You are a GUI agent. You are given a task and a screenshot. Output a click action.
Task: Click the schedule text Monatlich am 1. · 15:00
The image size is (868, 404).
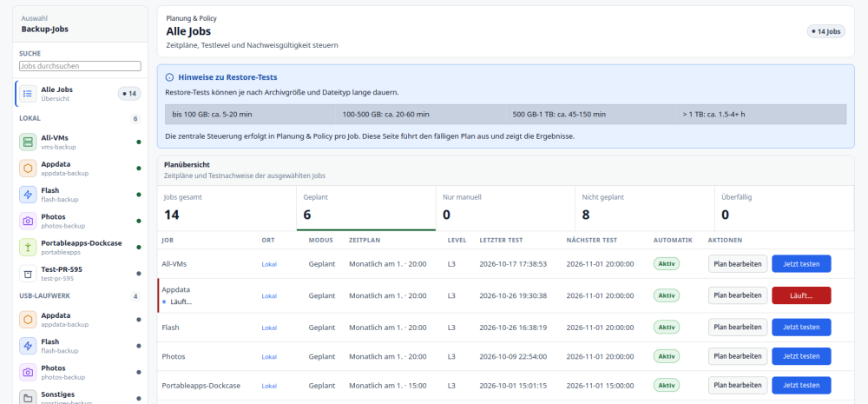387,386
